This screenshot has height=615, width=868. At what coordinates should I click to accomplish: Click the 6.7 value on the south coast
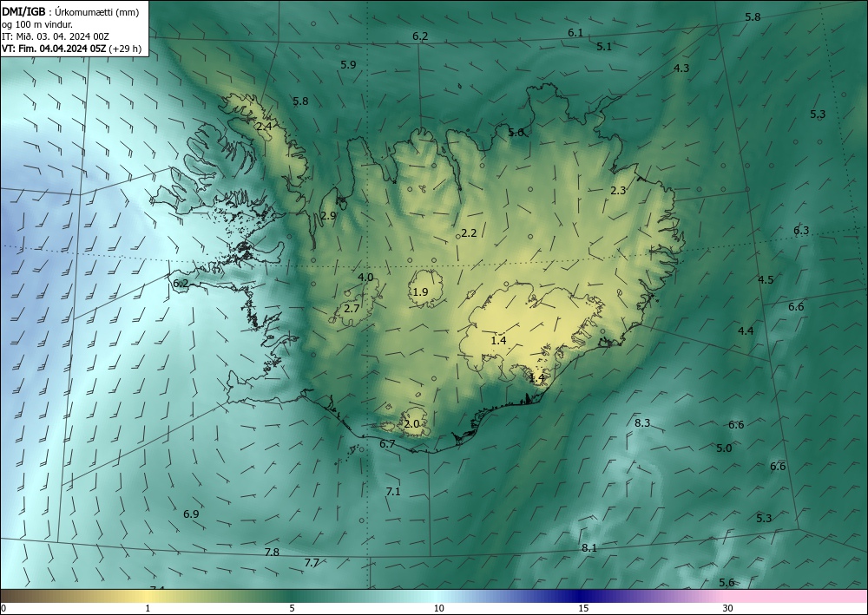[387, 443]
